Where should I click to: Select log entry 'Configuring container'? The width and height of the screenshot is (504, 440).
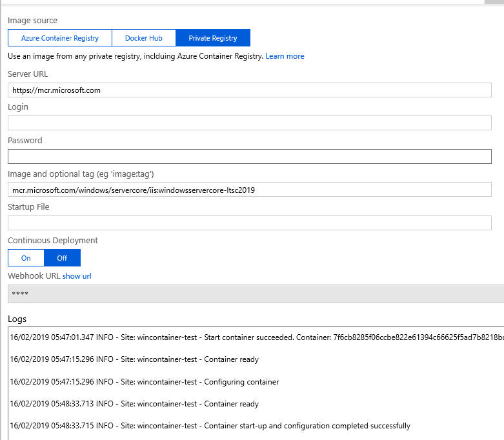(145, 382)
